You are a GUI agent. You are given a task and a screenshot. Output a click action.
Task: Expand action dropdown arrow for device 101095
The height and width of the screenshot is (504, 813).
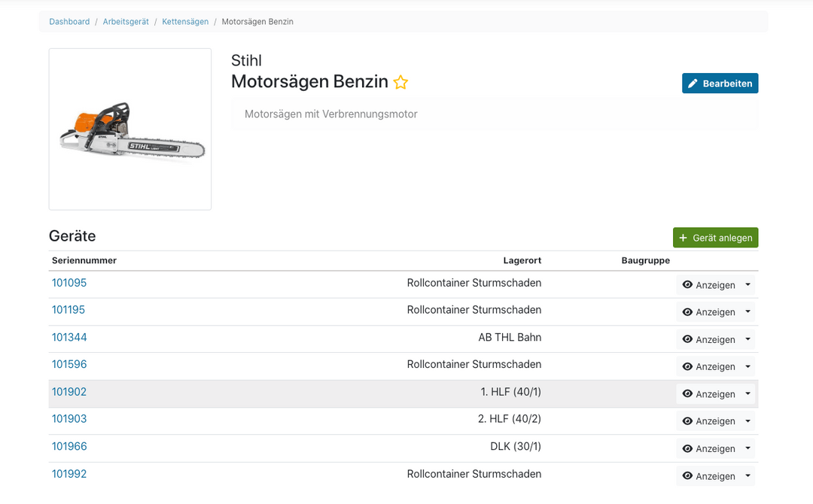point(748,284)
